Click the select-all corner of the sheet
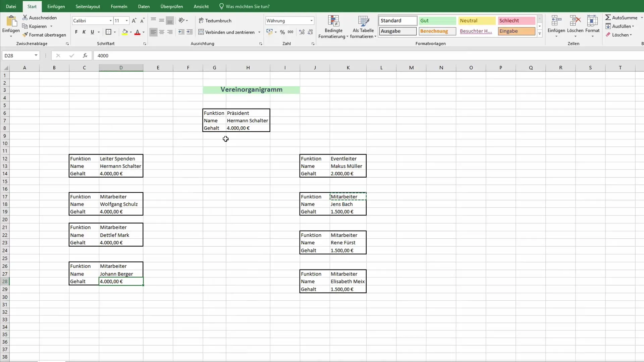The height and width of the screenshot is (362, 644). 5,68
